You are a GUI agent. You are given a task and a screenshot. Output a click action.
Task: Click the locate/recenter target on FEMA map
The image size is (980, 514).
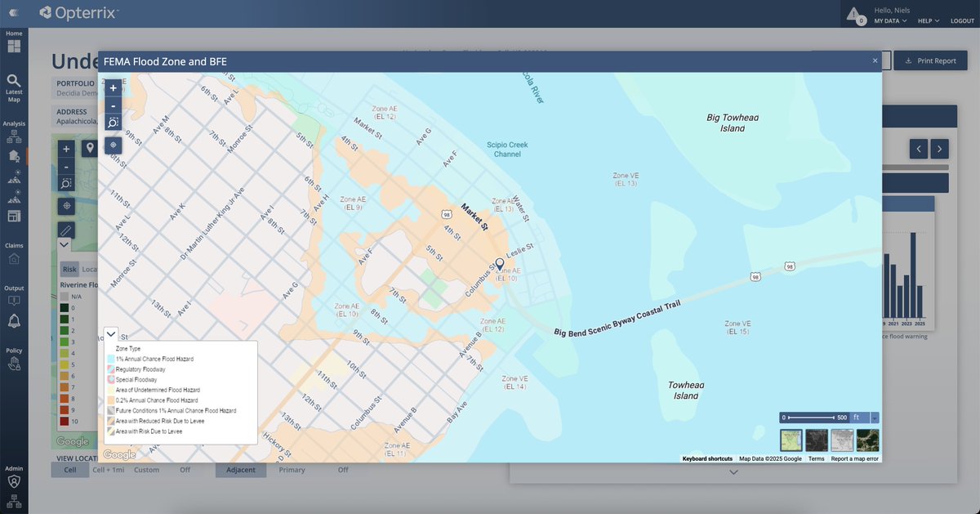point(114,145)
